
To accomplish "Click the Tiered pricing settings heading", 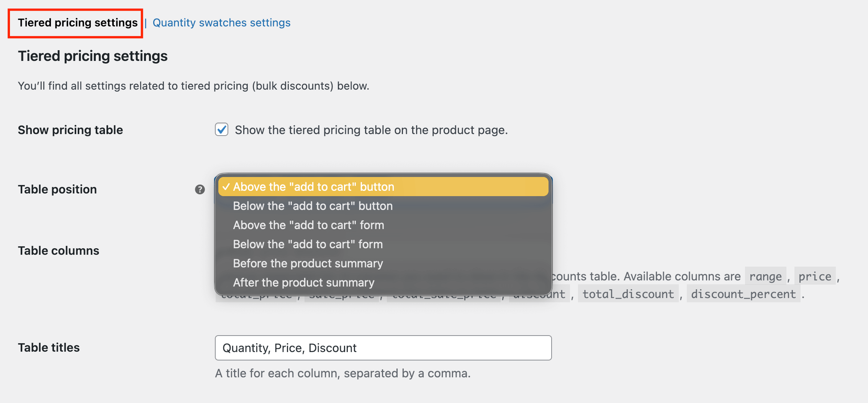I will [92, 56].
